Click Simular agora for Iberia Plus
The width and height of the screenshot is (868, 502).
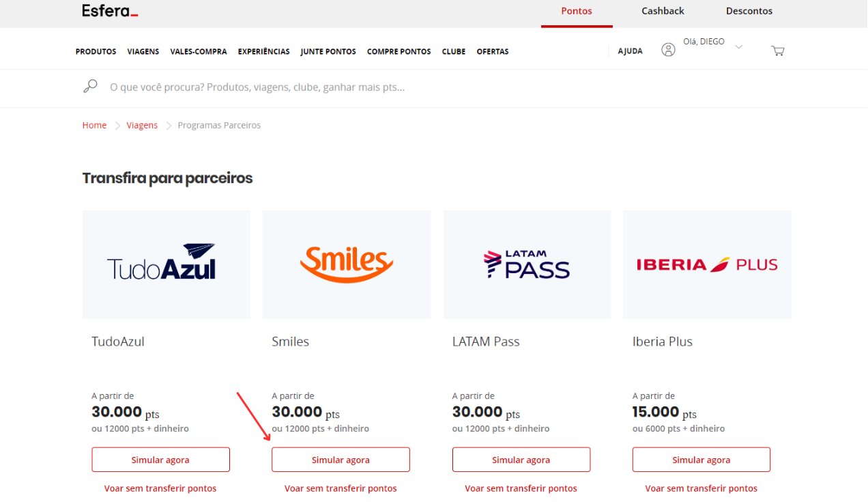click(701, 460)
